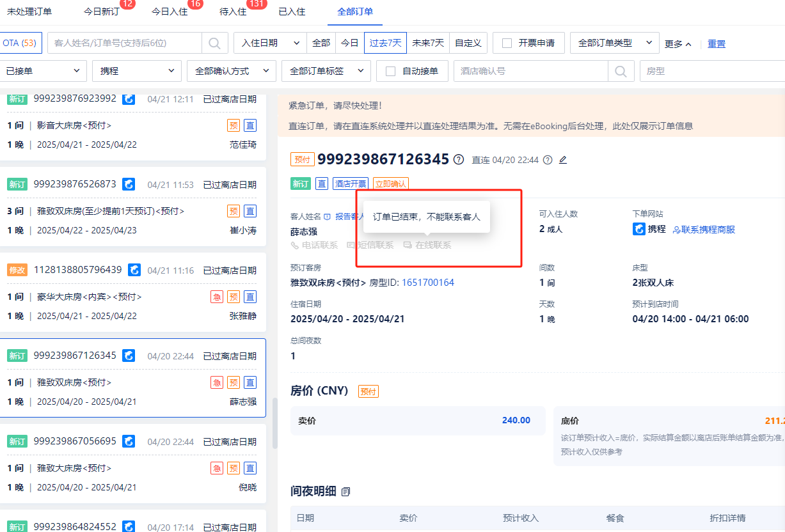Click the 新订 tag on order 999239876526873
This screenshot has width=785, height=532.
click(17, 184)
